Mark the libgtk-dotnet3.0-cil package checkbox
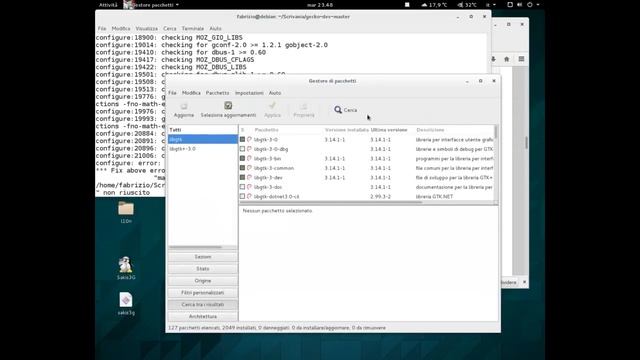The height and width of the screenshot is (360, 640). (242, 196)
